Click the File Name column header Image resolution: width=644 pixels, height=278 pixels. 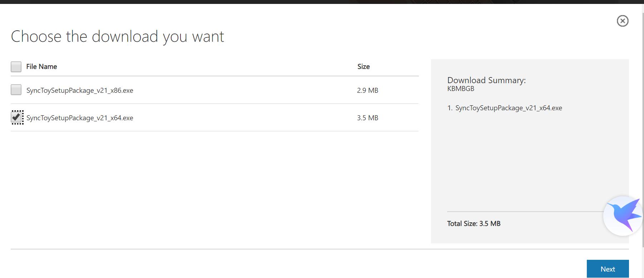[41, 67]
